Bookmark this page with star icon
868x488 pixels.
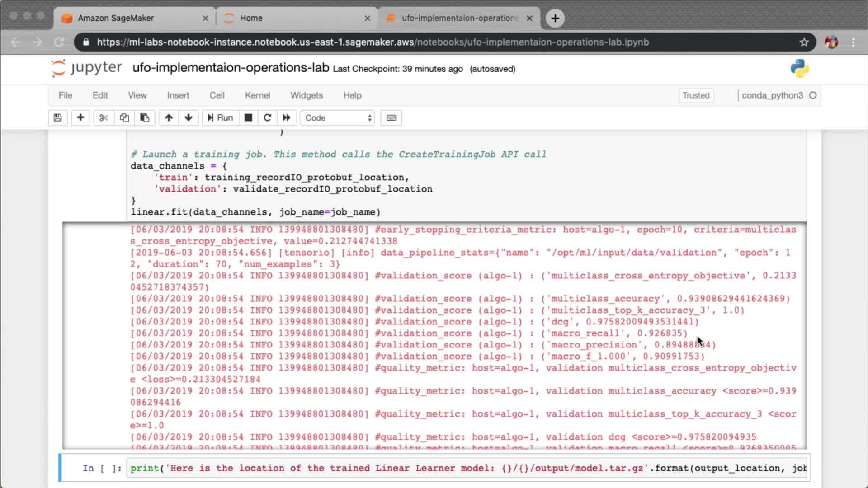pos(804,42)
